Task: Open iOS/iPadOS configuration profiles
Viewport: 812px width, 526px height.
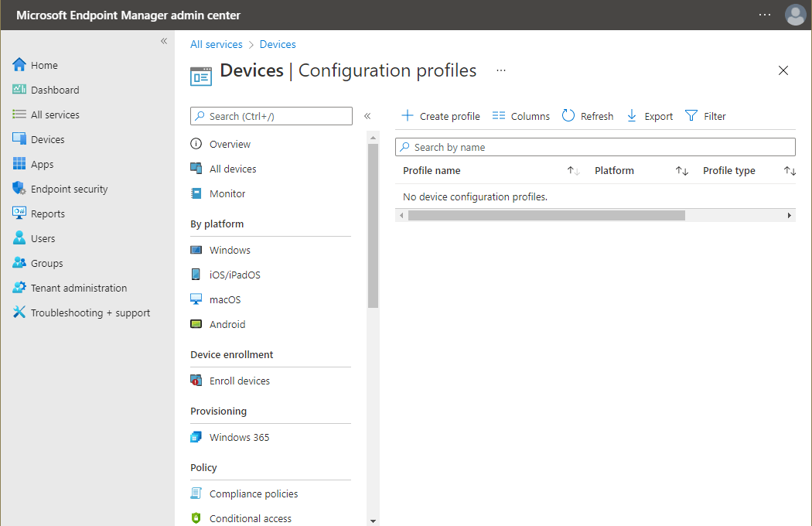Action: 233,274
